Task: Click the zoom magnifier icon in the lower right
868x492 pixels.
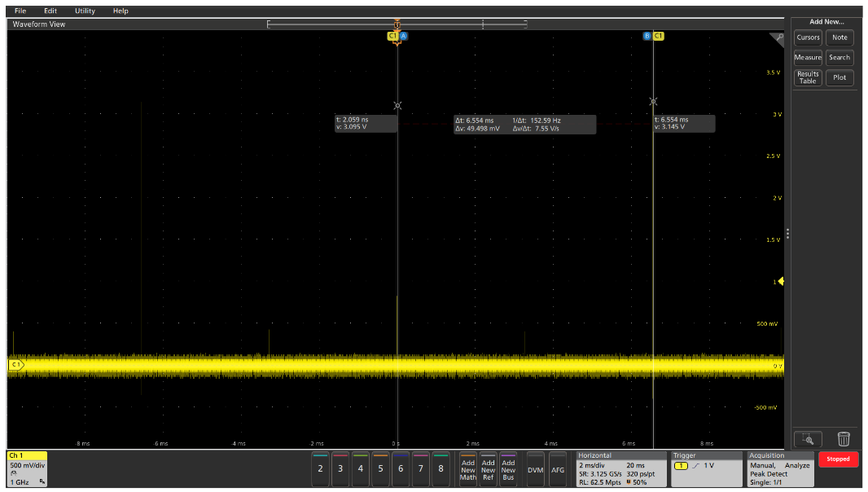Action: click(x=808, y=439)
